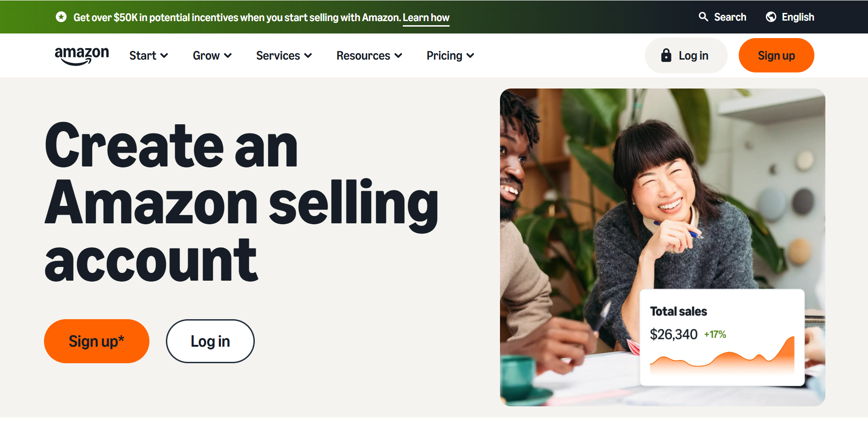Click the star icon in promo banner
The width and height of the screenshot is (868, 432).
(61, 17)
